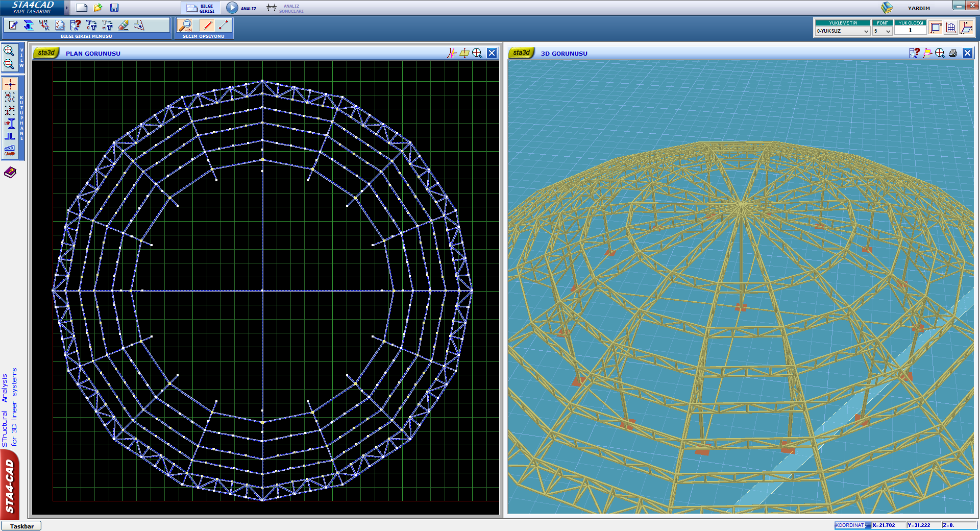Screen dimensions: 980x531
Task: Select the steel I-beam section tool
Action: point(29,25)
